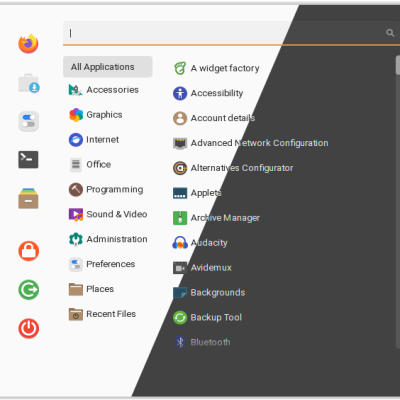Click the red Power Off icon
This screenshot has height=400, width=400.
pyautogui.click(x=29, y=328)
